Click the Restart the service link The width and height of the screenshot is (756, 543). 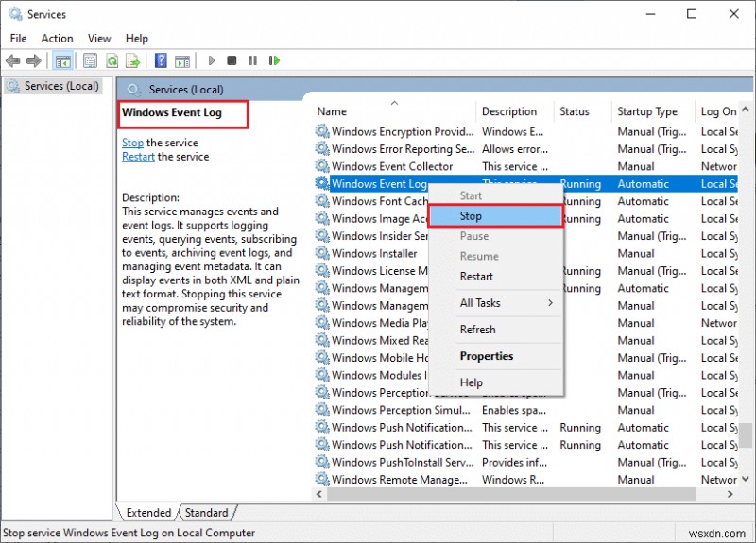[138, 157]
